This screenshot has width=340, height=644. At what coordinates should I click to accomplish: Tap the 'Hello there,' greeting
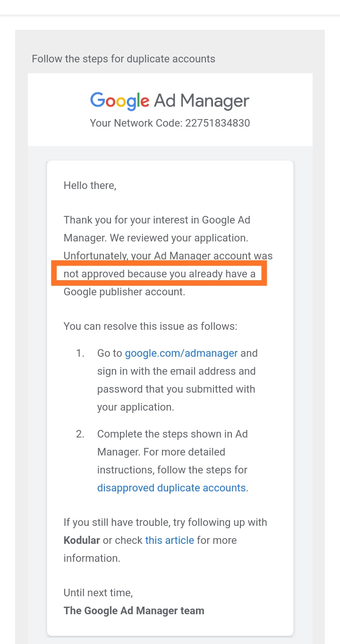[x=90, y=186]
